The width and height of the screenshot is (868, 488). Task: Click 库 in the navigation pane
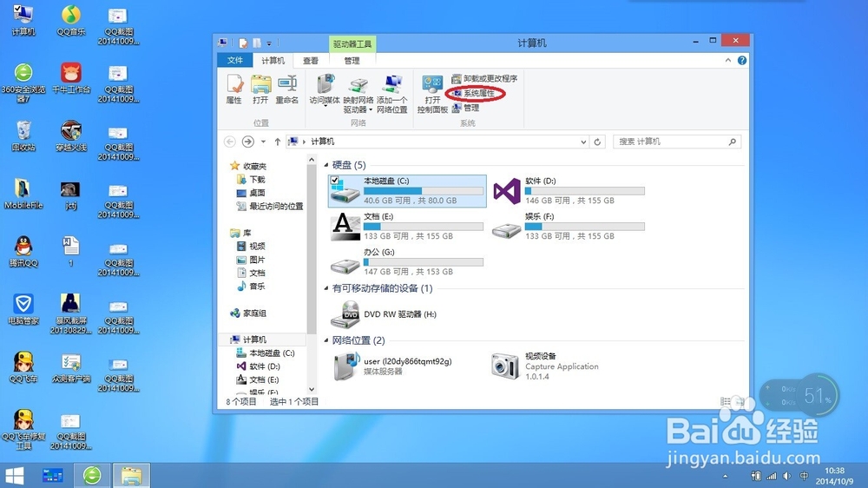pyautogui.click(x=240, y=233)
